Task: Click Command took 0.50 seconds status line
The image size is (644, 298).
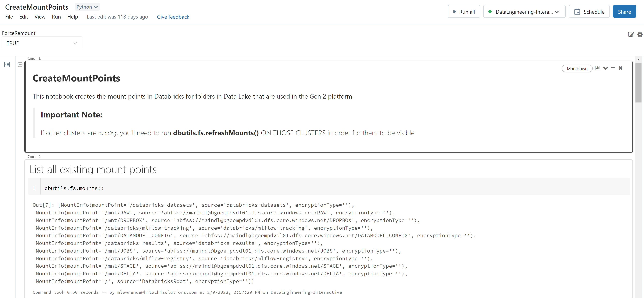Action: (x=187, y=292)
